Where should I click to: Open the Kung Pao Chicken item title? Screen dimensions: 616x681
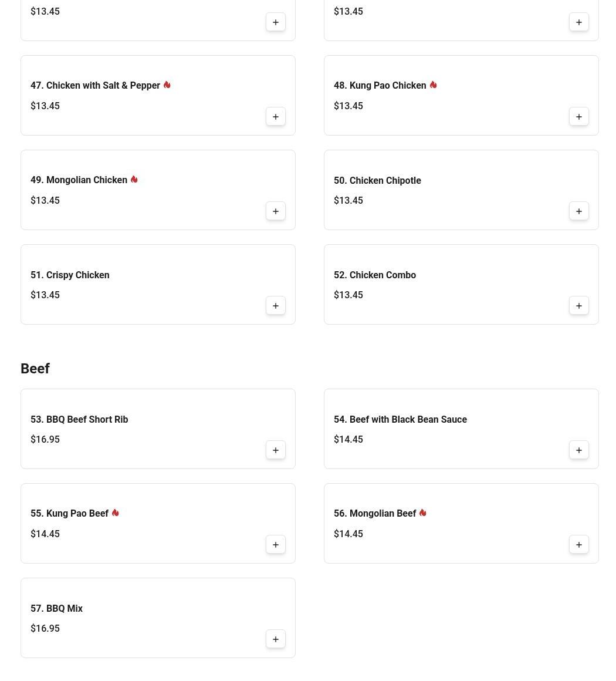tap(388, 86)
